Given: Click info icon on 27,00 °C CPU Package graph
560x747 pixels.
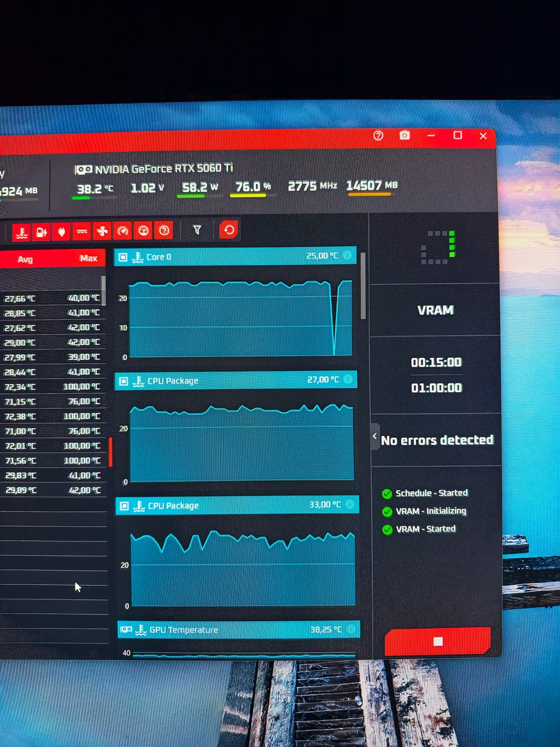Looking at the screenshot, I should coord(348,379).
